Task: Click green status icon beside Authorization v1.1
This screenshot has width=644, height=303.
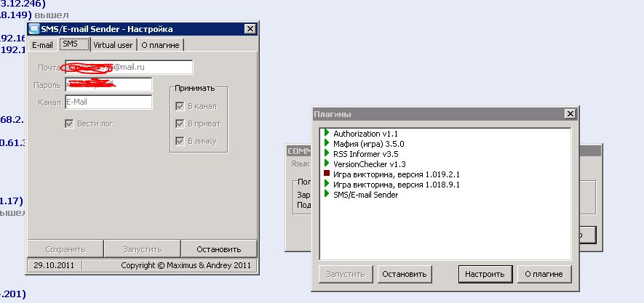Action: tap(325, 134)
